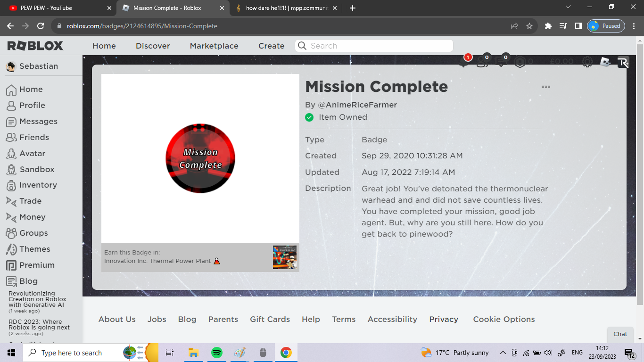Toggle the Chrome side panel

point(578,26)
